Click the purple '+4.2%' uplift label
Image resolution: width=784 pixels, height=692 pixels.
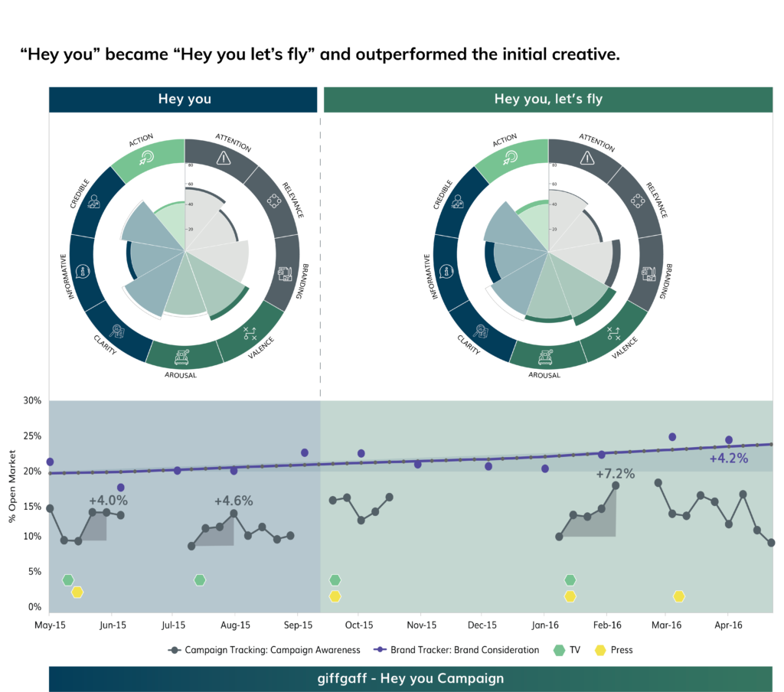point(729,459)
